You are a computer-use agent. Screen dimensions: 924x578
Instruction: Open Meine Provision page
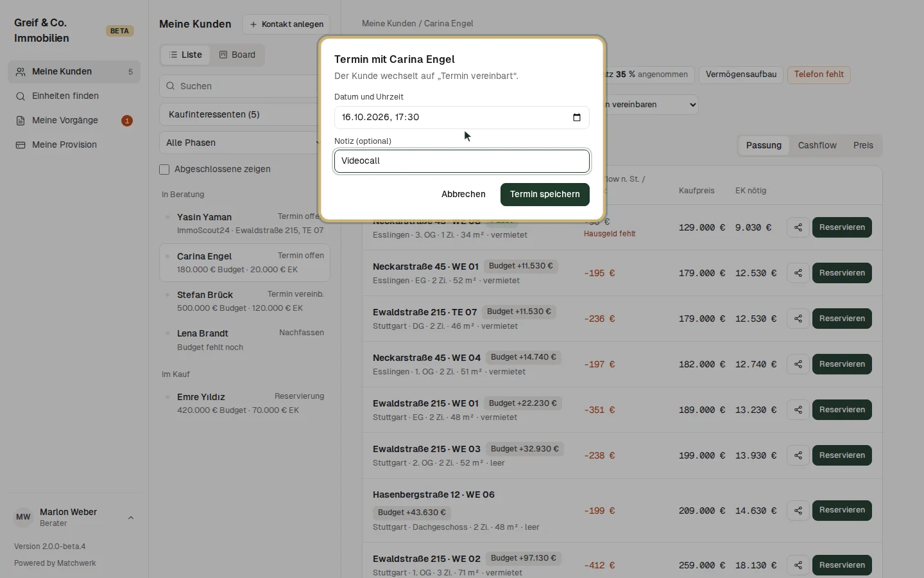[x=74, y=145]
